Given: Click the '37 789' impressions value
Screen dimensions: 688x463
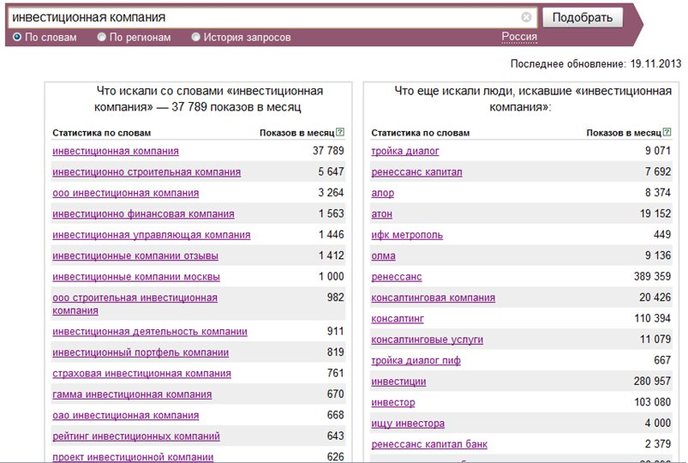Looking at the screenshot, I should tap(328, 151).
